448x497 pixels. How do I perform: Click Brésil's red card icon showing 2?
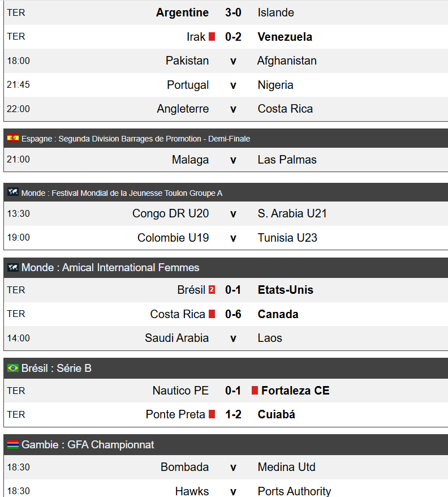(212, 290)
